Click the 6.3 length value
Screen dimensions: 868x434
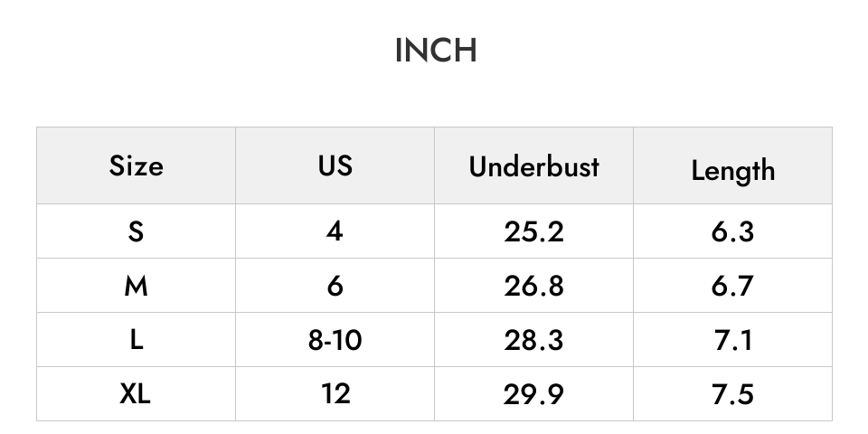pyautogui.click(x=732, y=231)
